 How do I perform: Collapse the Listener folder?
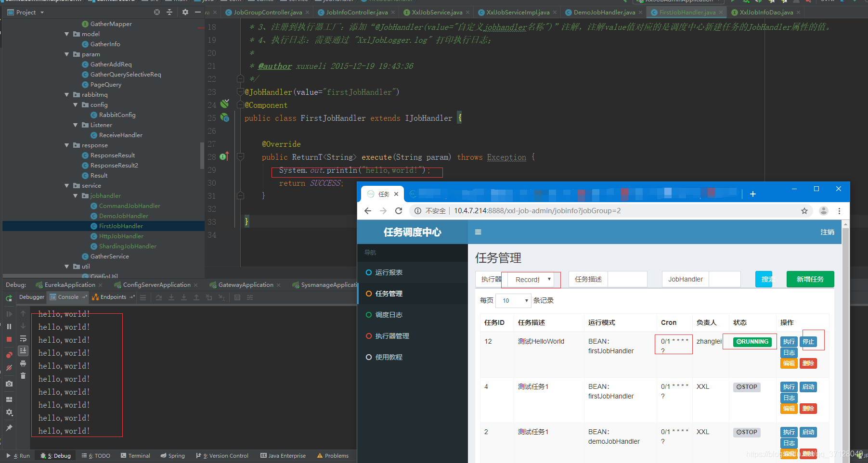click(76, 125)
